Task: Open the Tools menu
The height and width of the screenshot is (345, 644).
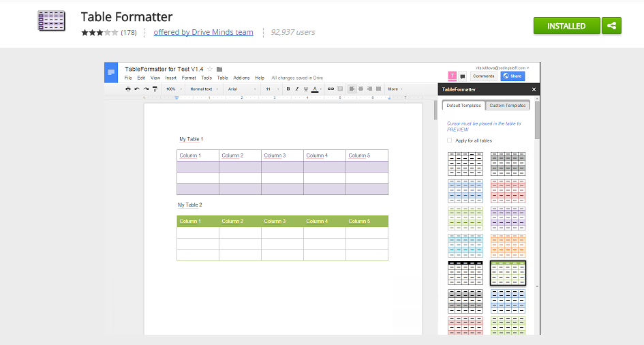Action: click(x=206, y=78)
